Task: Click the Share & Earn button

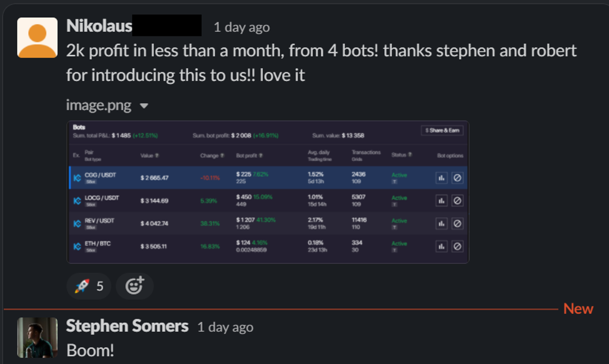Action: click(442, 130)
